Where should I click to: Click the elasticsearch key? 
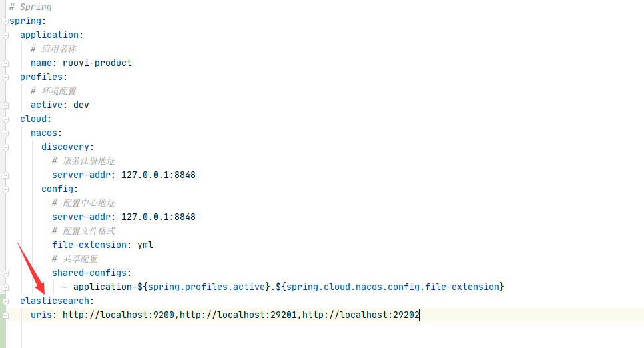[x=54, y=301]
